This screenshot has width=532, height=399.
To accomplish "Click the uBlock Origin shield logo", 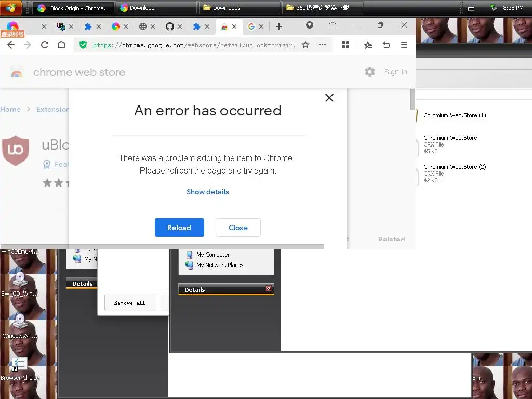I will (16, 150).
